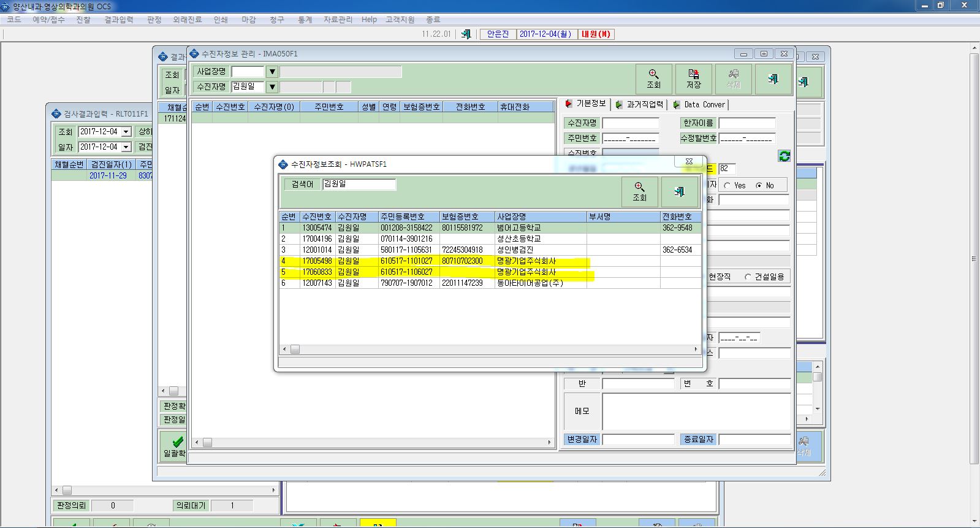
Task: Open the 결과입력 menu
Action: pos(119,20)
